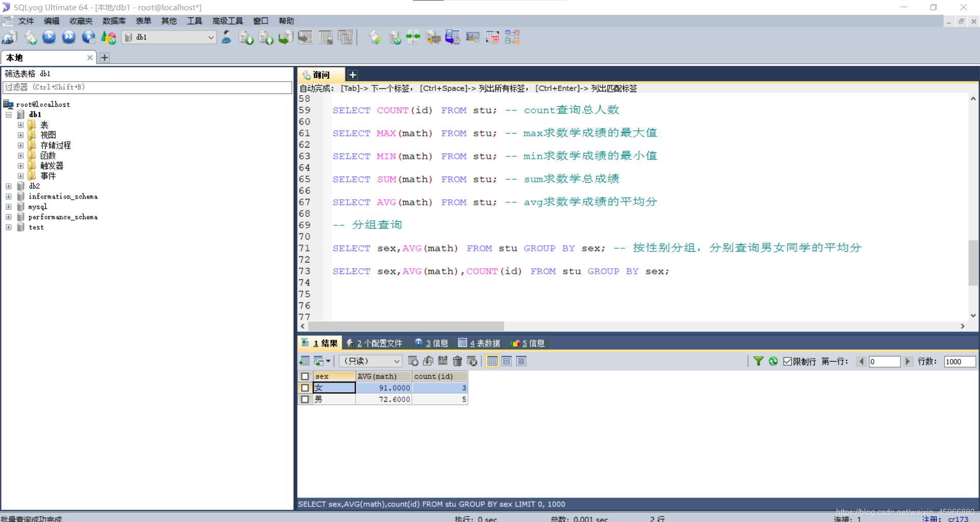Click the save changes disk icon in result toolbar

[443, 361]
